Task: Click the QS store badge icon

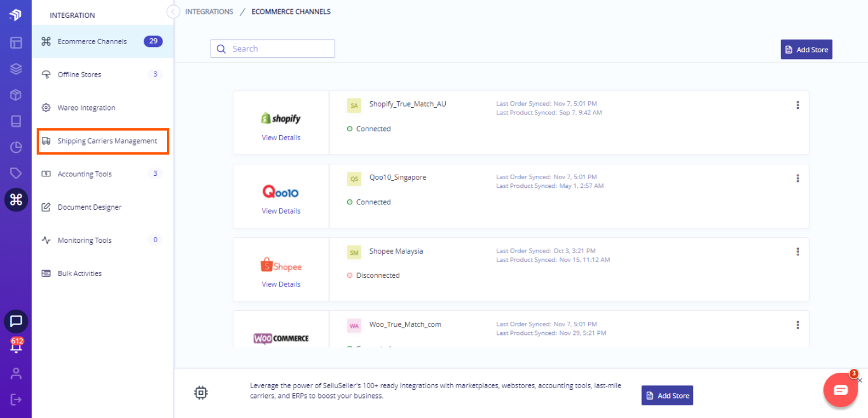Action: coord(354,179)
